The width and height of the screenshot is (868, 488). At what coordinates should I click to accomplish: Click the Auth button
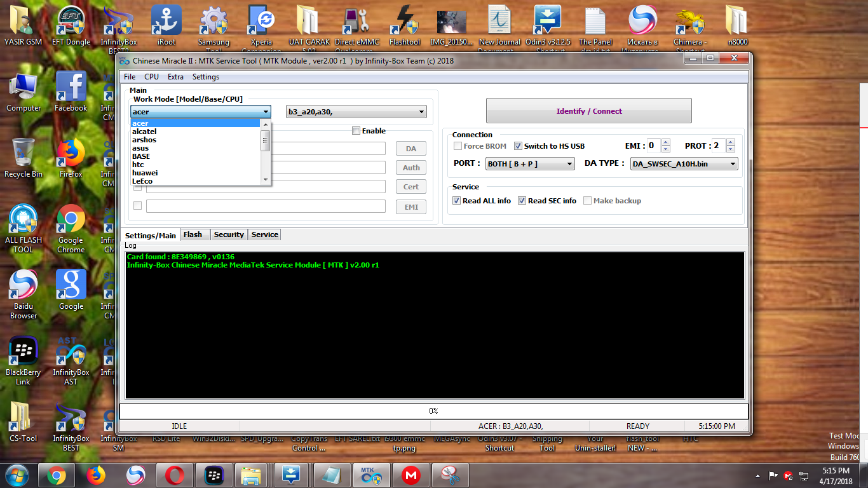point(411,168)
